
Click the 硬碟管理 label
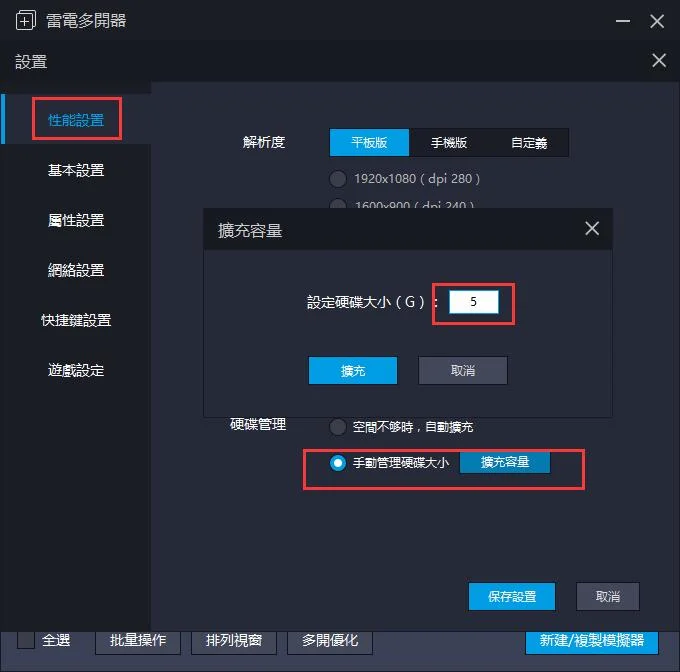pyautogui.click(x=258, y=424)
